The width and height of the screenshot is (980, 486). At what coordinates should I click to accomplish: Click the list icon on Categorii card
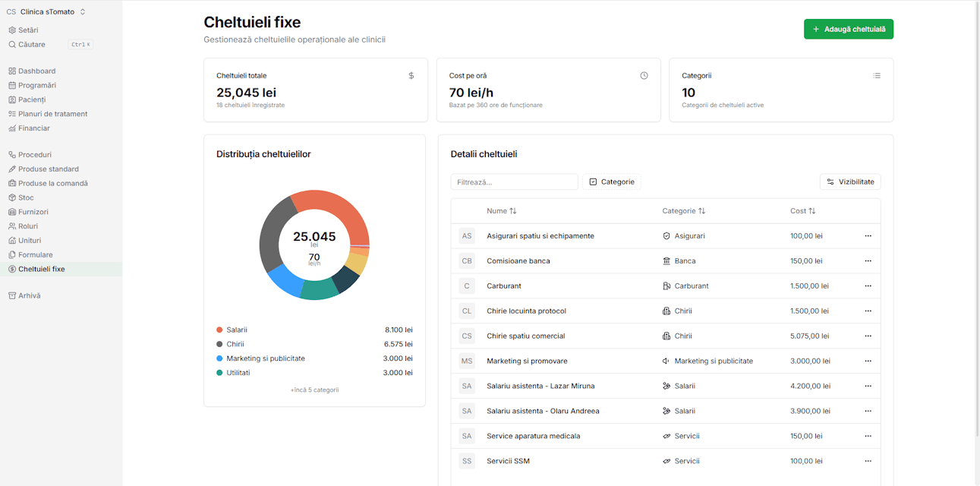877,76
